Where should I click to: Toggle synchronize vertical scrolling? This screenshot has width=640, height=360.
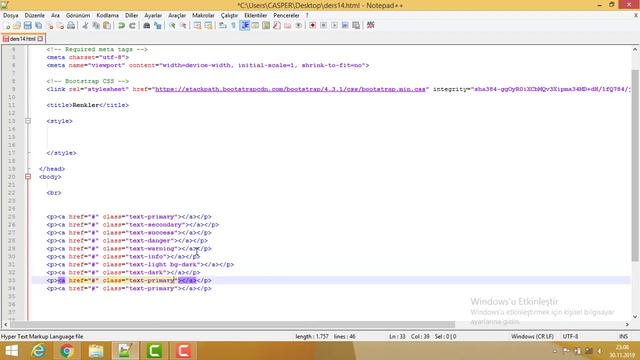click(197, 25)
